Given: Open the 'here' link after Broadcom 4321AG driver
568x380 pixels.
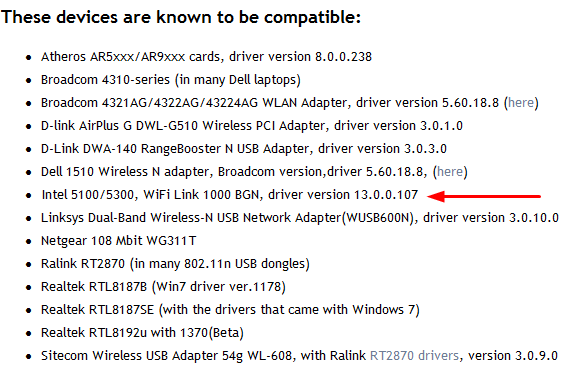Looking at the screenshot, I should [x=521, y=103].
